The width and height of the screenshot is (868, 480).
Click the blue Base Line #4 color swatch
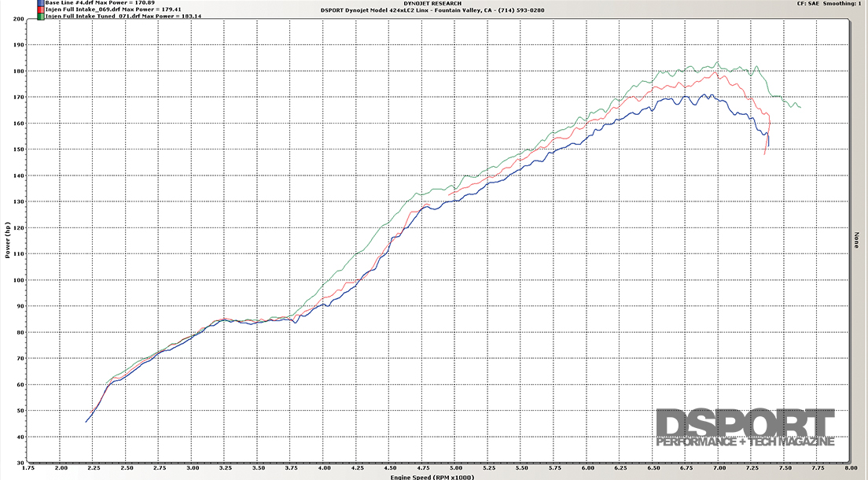click(x=41, y=2)
